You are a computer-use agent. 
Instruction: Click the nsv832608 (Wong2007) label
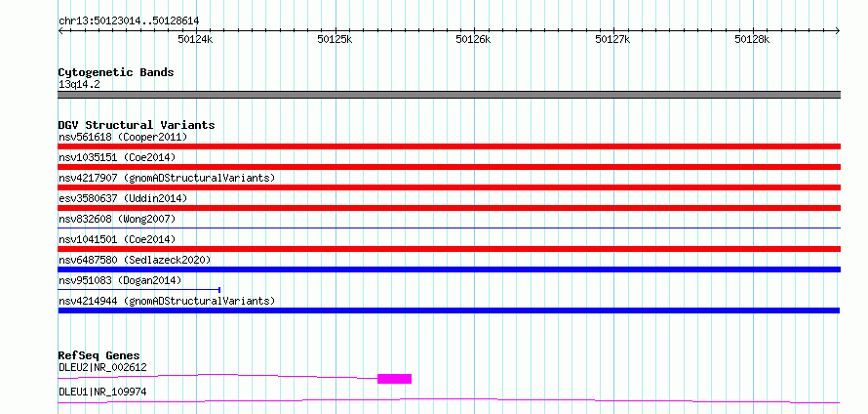(x=117, y=219)
